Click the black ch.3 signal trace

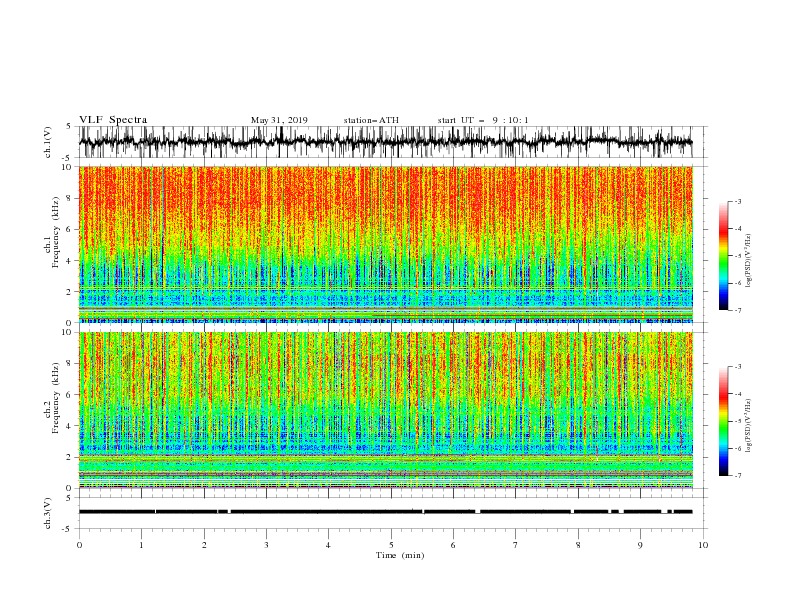click(385, 512)
